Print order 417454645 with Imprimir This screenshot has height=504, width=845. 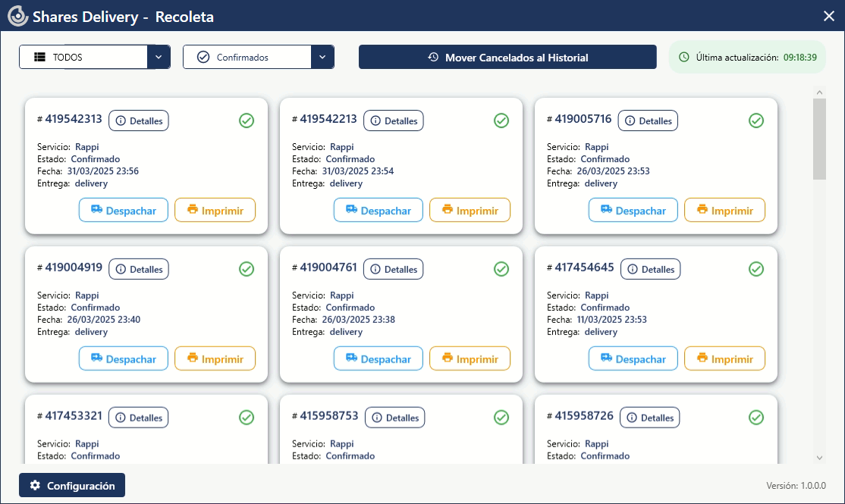click(725, 358)
